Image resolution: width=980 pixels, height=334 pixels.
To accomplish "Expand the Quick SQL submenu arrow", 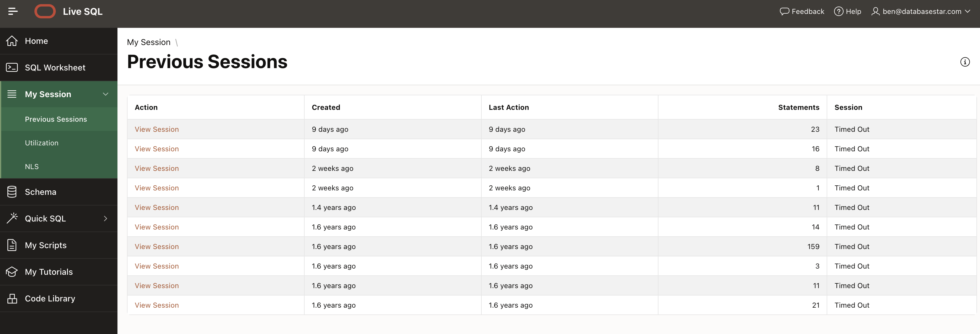I will (105, 219).
